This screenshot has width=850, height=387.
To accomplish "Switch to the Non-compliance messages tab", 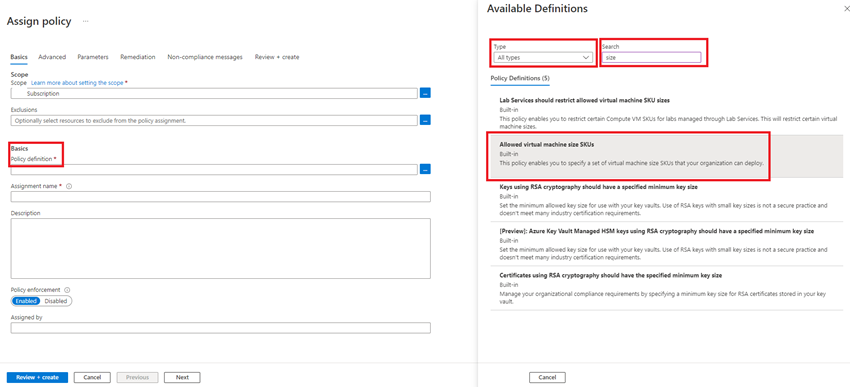I will pyautogui.click(x=205, y=57).
